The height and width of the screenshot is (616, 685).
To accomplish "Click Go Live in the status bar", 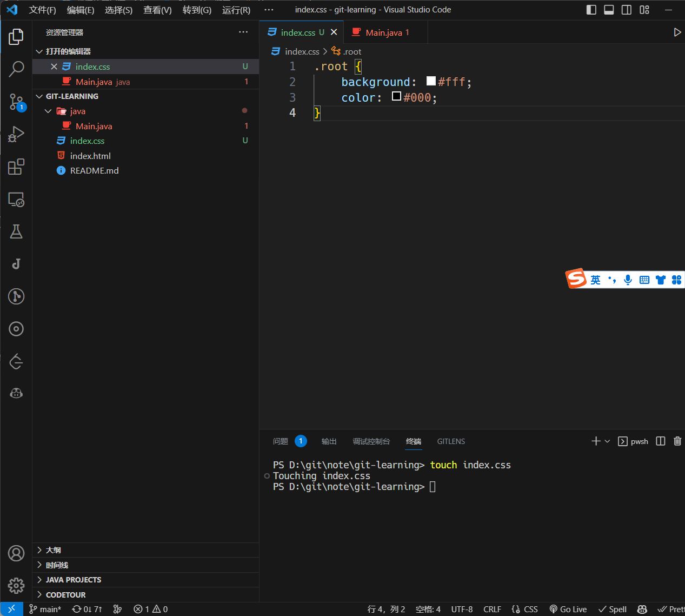I will click(568, 609).
